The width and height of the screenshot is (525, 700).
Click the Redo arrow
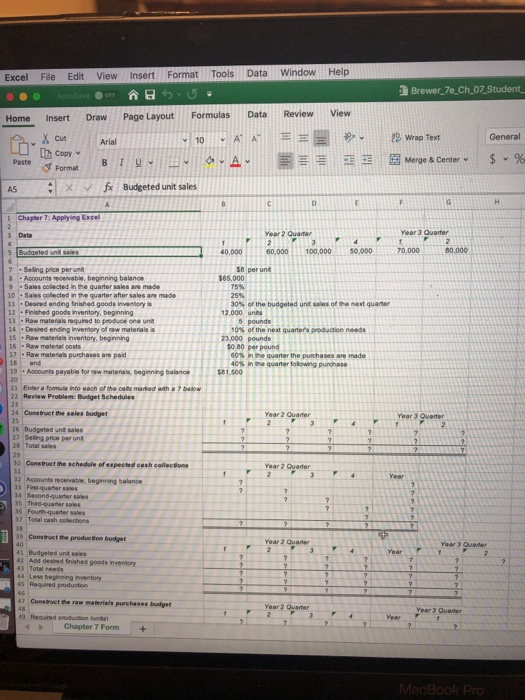click(192, 95)
